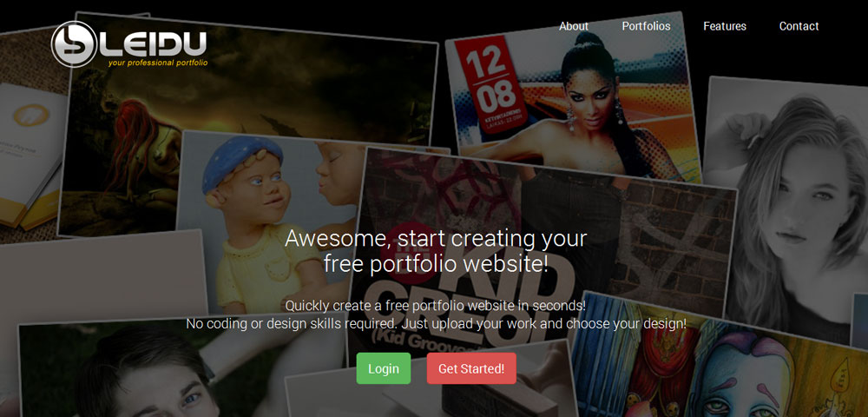
Task: Select Contact in the navigation
Action: 799,26
